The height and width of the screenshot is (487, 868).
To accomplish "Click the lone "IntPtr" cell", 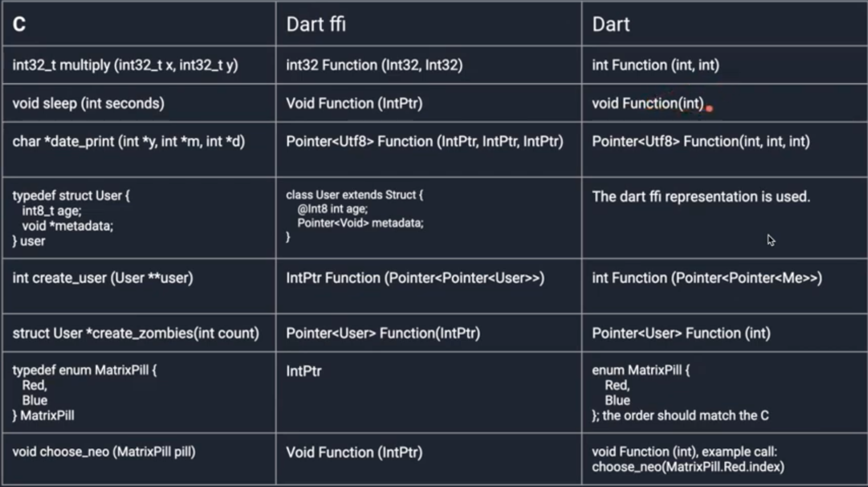I will tap(304, 371).
